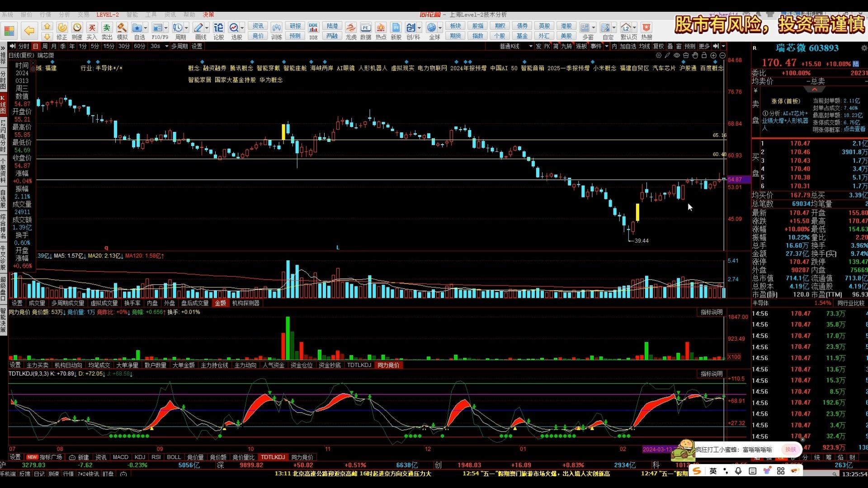The width and height of the screenshot is (868, 488).
Task: Click the 指标说明 button in 同力竞价 panel
Action: click(711, 312)
